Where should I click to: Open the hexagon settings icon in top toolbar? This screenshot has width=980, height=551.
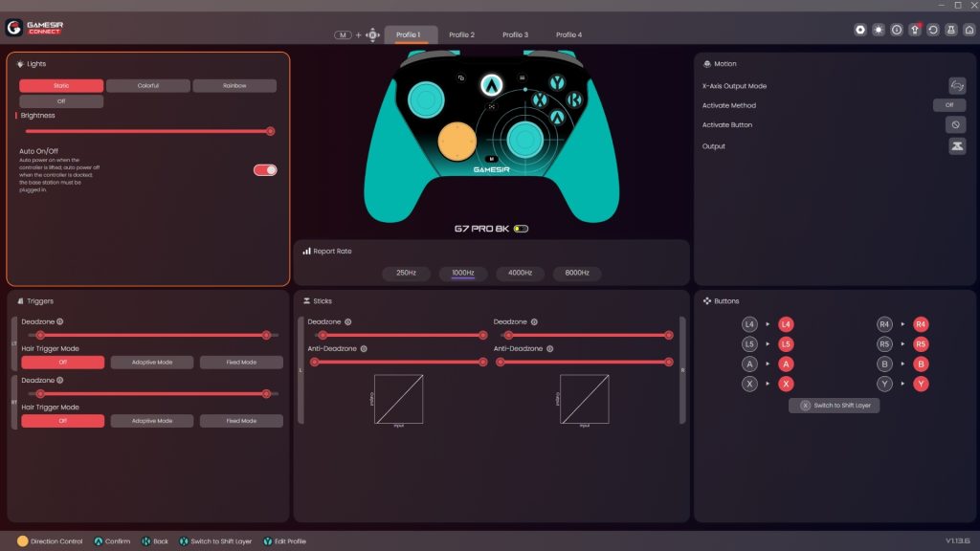click(860, 30)
